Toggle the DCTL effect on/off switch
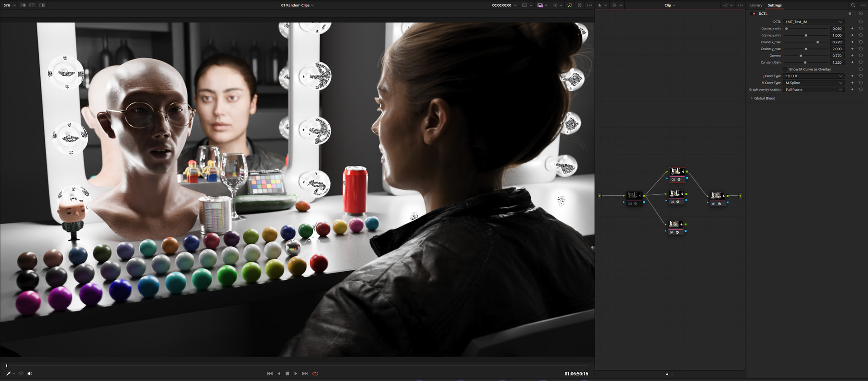The height and width of the screenshot is (381, 868). (754, 14)
